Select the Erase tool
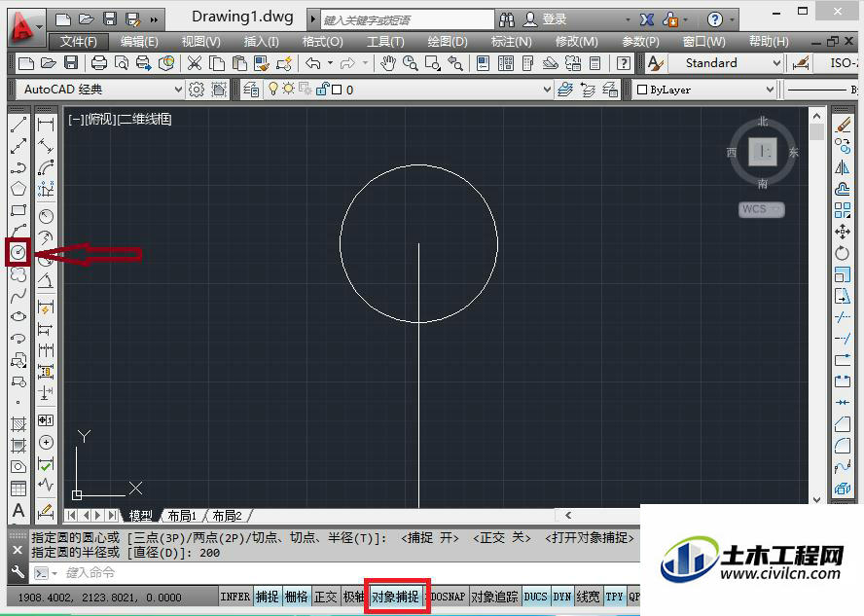Image resolution: width=864 pixels, height=616 pixels. 843,126
